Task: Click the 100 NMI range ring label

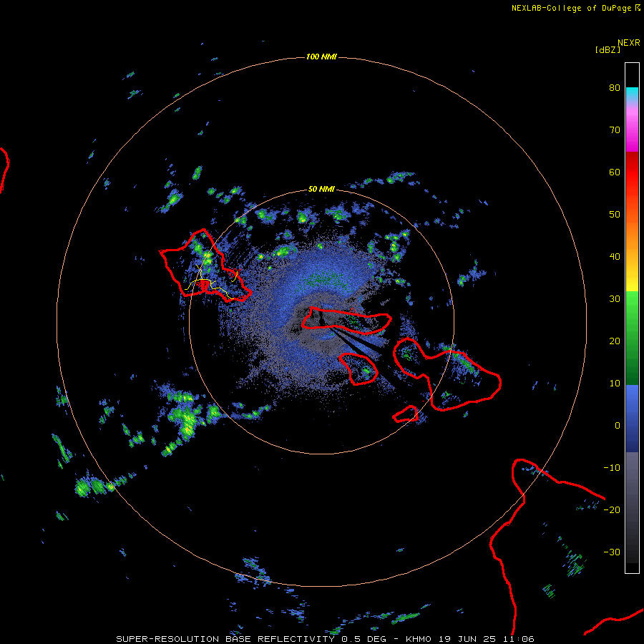Action: point(321,57)
